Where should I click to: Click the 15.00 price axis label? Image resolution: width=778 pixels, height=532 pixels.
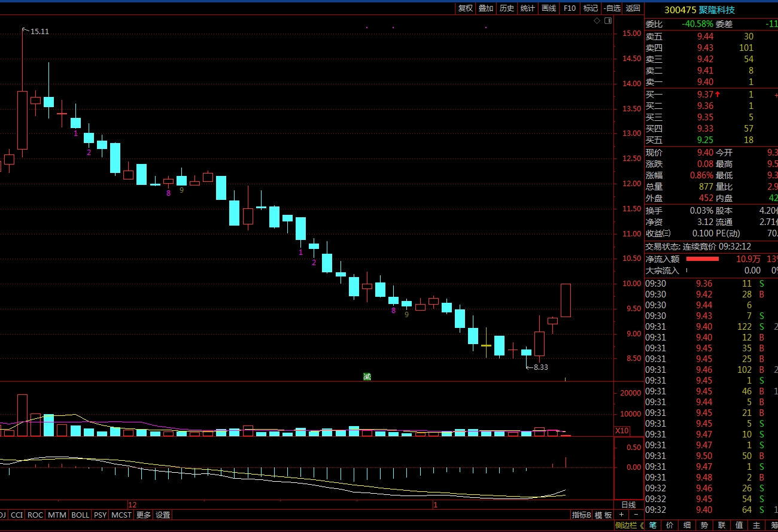pos(631,34)
